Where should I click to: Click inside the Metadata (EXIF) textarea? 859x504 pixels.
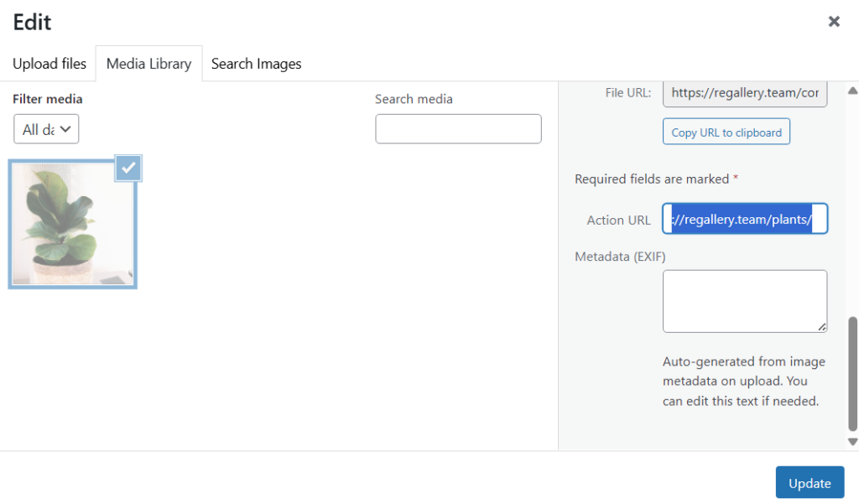(745, 301)
